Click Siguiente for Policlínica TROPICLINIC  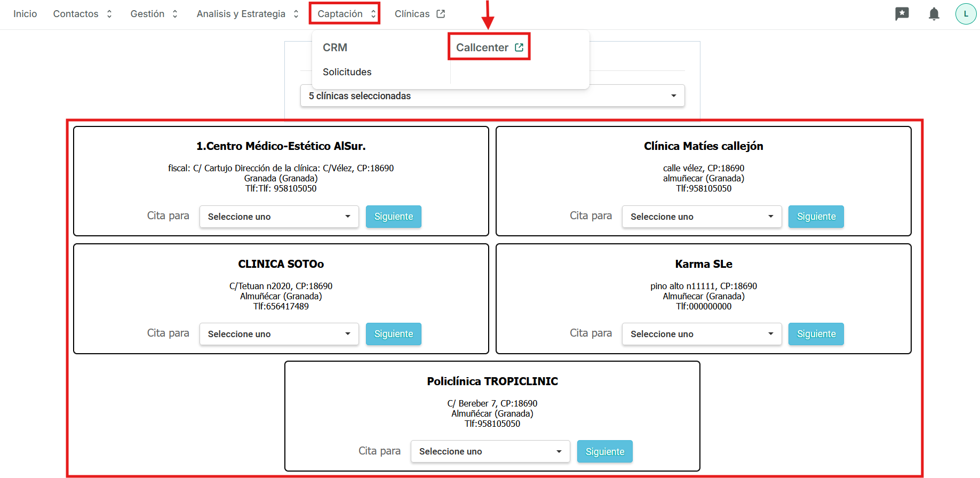coord(604,452)
